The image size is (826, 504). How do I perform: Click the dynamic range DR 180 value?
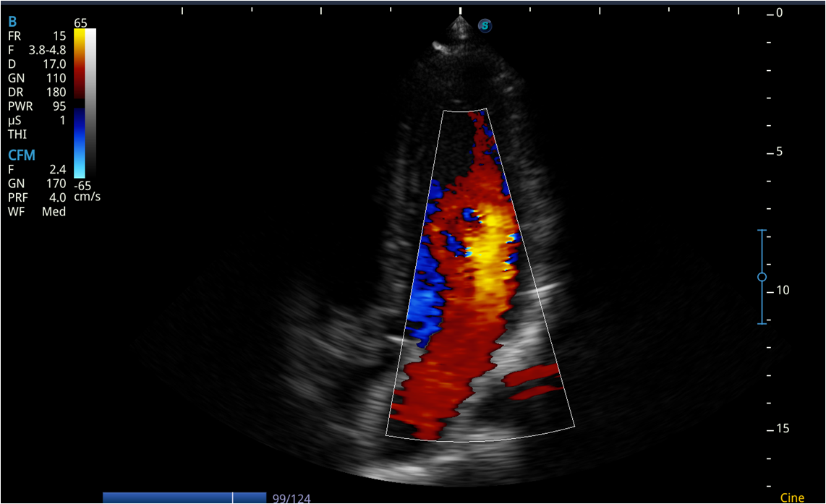tap(37, 93)
